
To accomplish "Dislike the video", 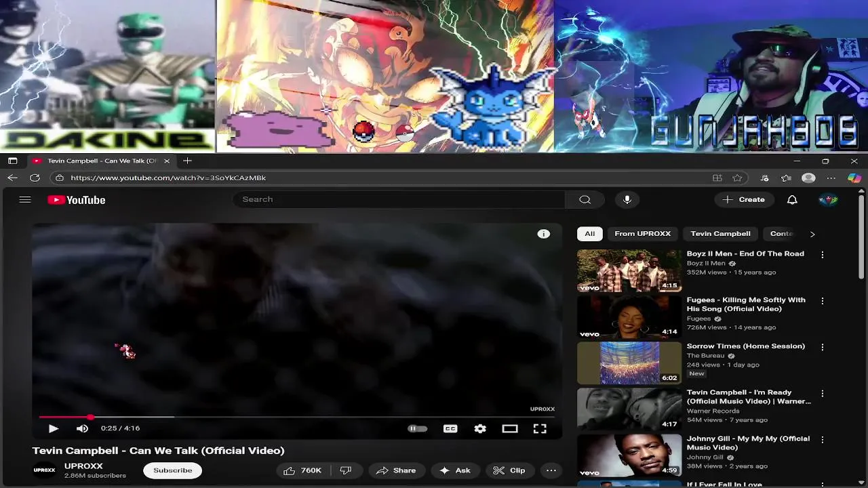I will (346, 470).
